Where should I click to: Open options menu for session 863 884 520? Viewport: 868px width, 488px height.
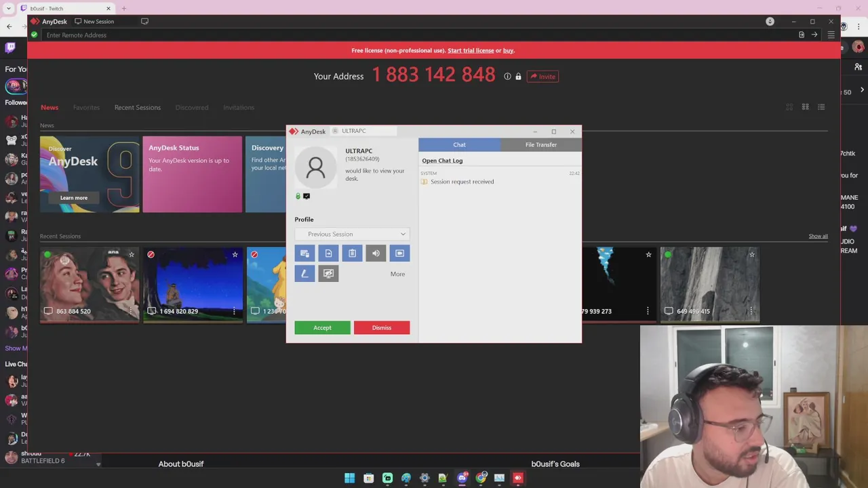[x=131, y=311]
